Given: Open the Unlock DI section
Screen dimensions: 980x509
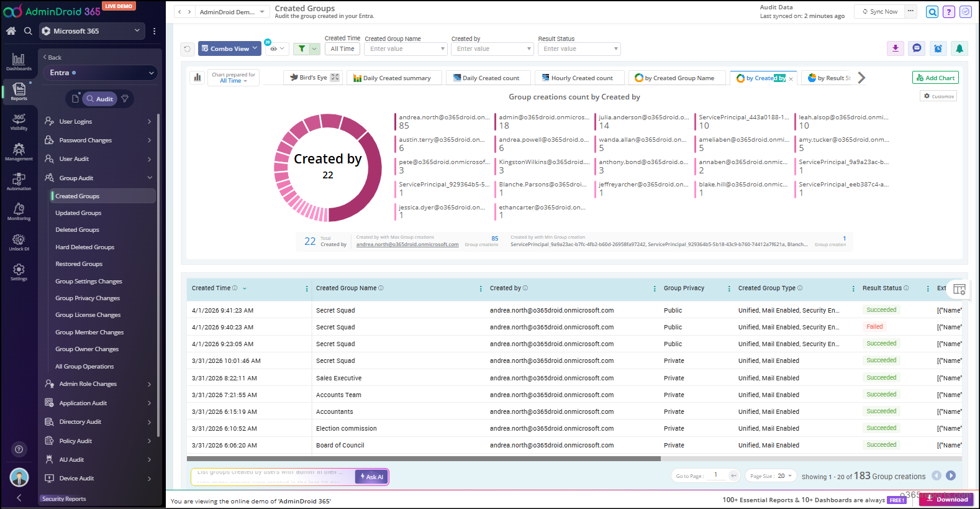Looking at the screenshot, I should 19,242.
